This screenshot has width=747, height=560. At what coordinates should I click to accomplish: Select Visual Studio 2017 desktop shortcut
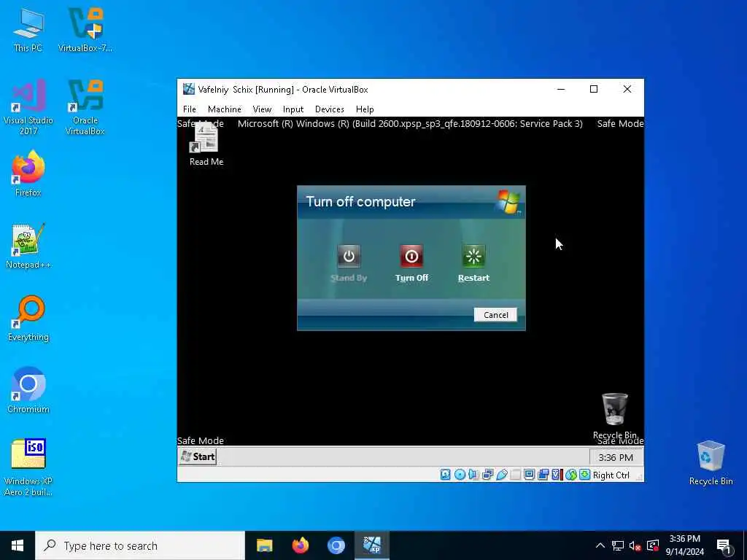click(28, 108)
